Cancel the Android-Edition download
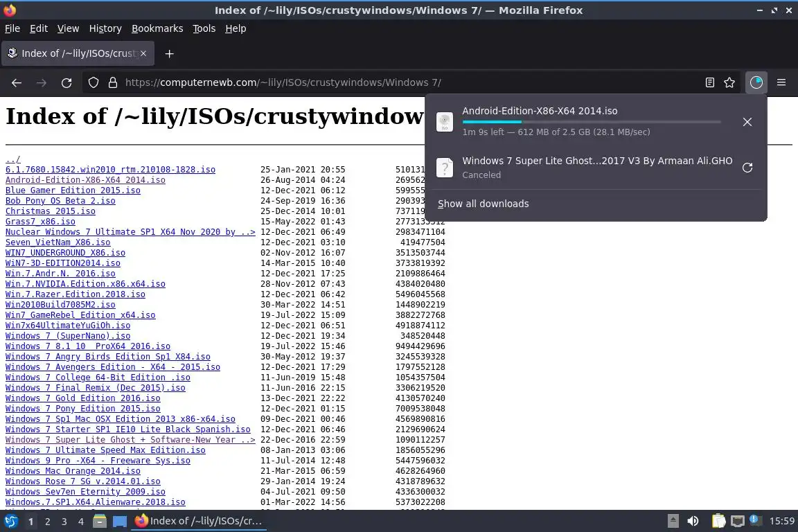The height and width of the screenshot is (532, 798). click(747, 122)
